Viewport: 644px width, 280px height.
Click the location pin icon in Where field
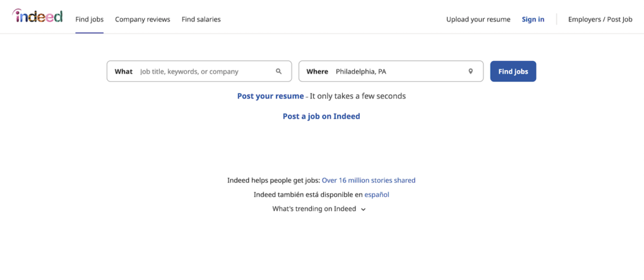tap(470, 71)
